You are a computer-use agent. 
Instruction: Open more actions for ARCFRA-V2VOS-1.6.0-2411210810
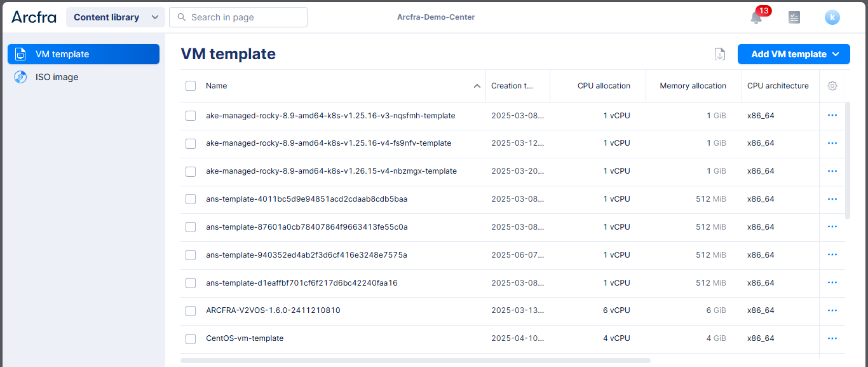point(832,310)
